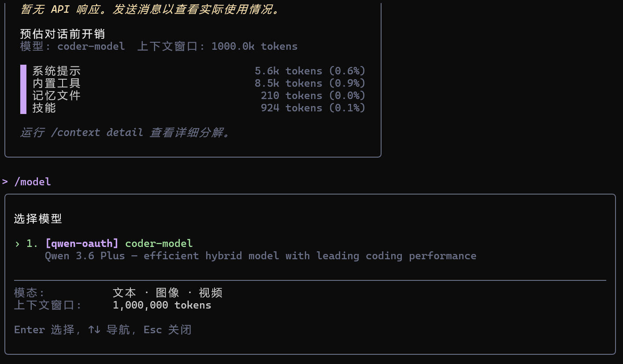Image resolution: width=623 pixels, height=364 pixels.
Task: Click the 视频 modality label
Action: (x=211, y=293)
